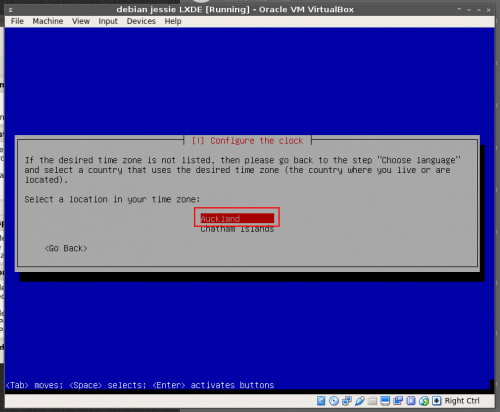Click the VirtualBox window title text
500x412 pixels.
point(235,9)
